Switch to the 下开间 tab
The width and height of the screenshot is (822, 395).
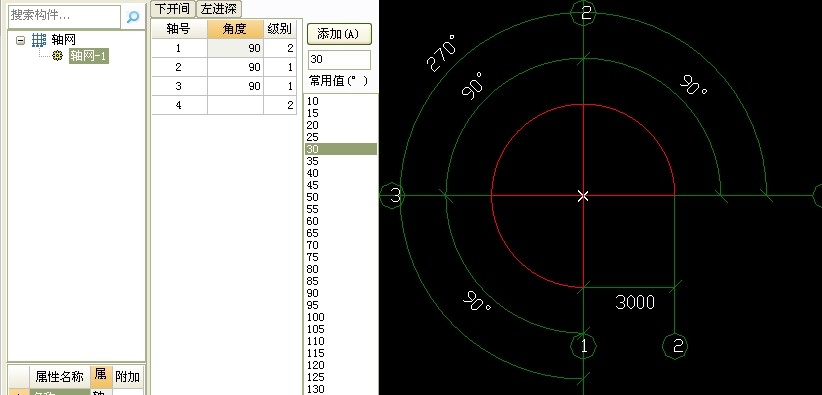173,8
